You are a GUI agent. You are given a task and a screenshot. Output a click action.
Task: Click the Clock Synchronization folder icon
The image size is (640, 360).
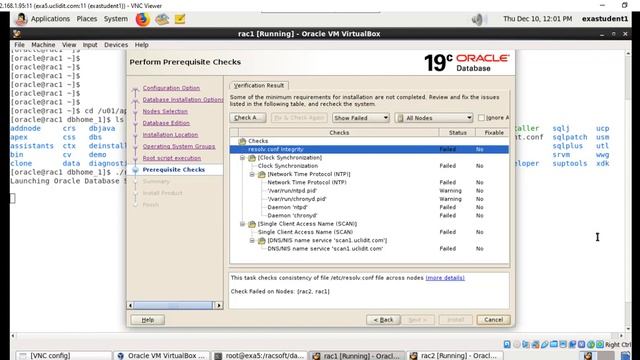pos(252,158)
